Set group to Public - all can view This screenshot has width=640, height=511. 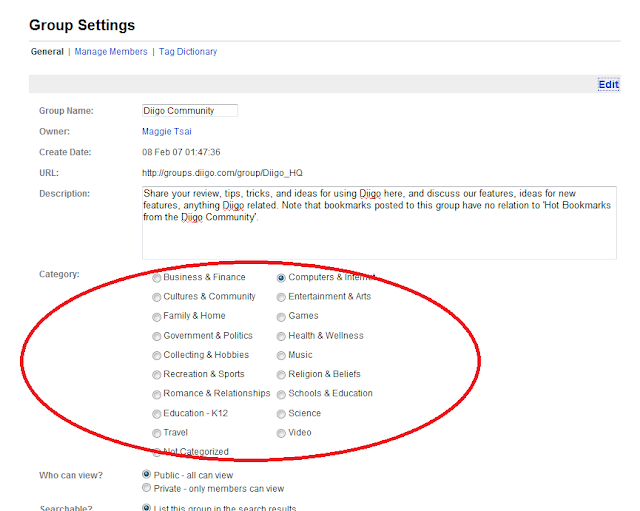(x=146, y=474)
